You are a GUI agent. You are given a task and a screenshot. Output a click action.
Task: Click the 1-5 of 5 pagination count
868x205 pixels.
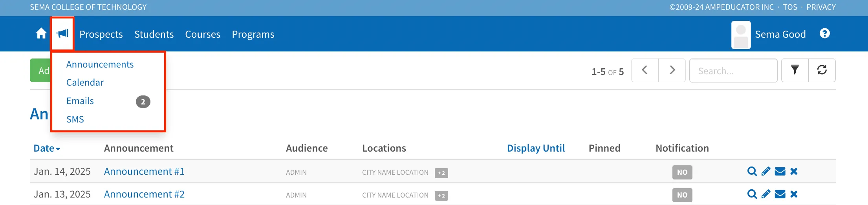click(608, 72)
